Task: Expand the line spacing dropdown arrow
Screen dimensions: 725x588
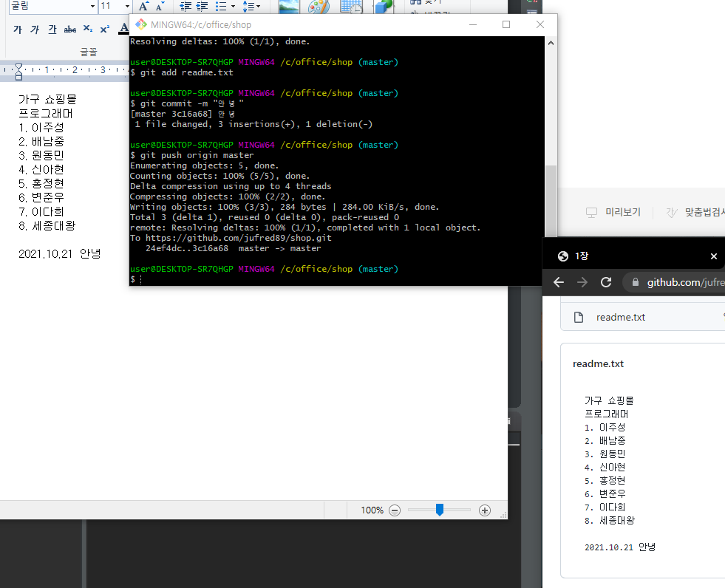Action: [x=258, y=7]
